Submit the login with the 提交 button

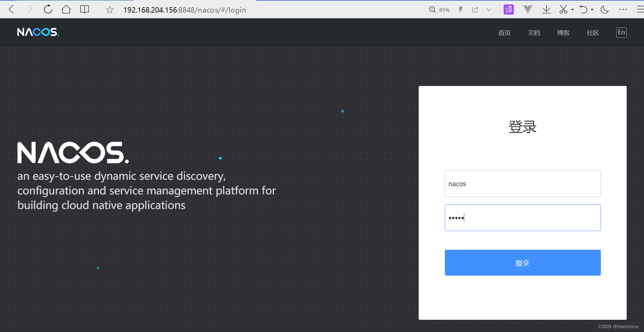523,263
